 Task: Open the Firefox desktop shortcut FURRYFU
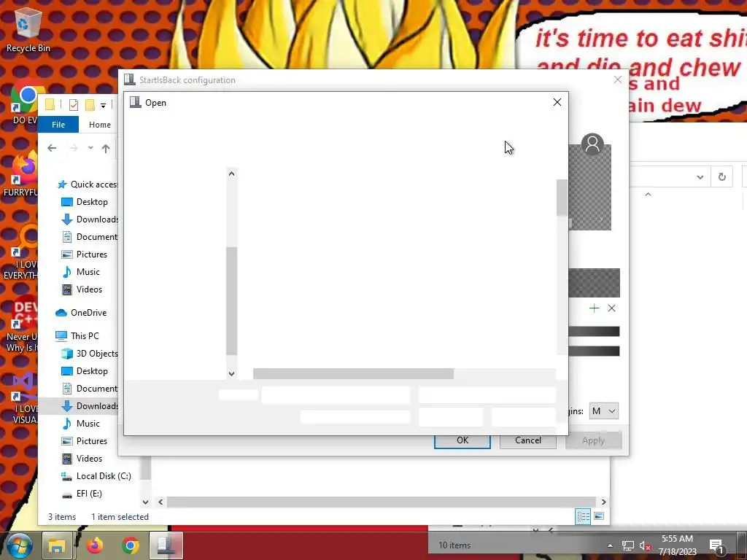pyautogui.click(x=21, y=175)
